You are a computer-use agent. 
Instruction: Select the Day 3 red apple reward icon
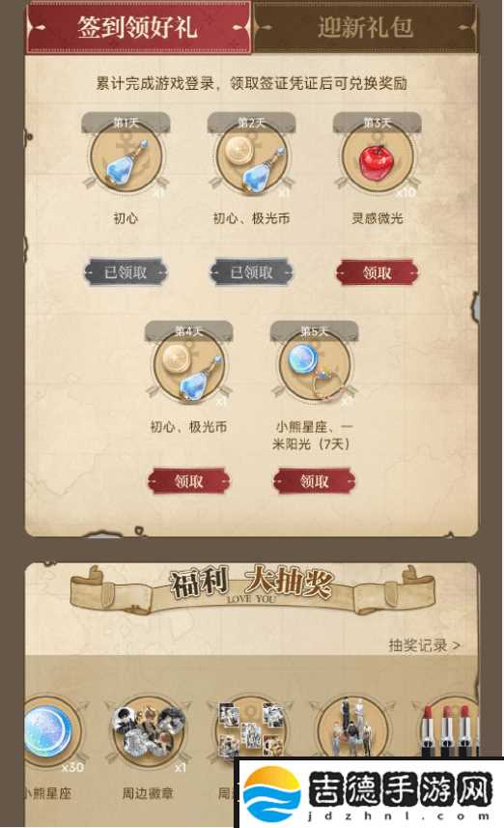click(x=377, y=157)
